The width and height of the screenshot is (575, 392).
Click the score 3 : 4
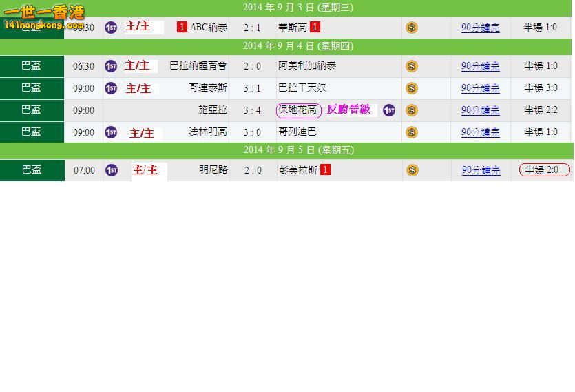click(x=252, y=110)
